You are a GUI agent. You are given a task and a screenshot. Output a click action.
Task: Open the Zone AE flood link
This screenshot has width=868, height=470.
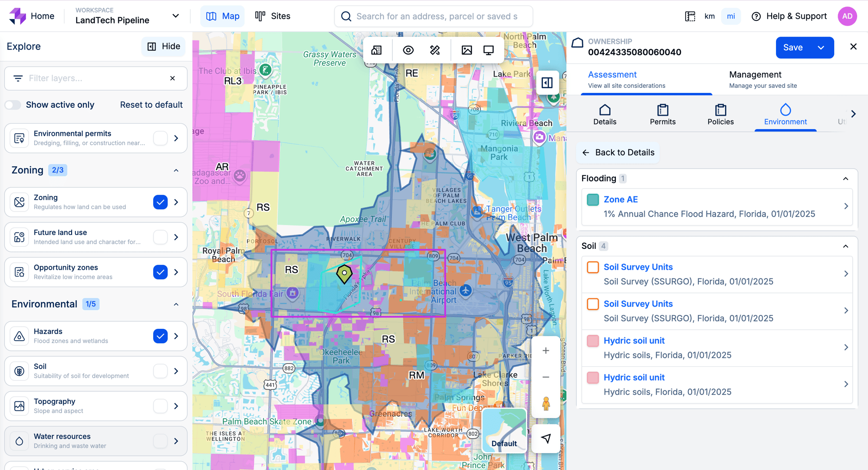(621, 199)
